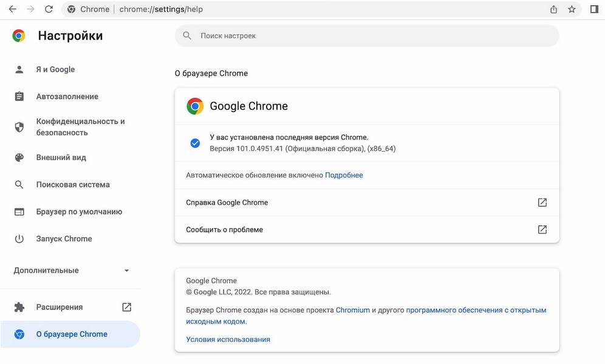
Task: Open Я и Google settings
Action: (55, 69)
